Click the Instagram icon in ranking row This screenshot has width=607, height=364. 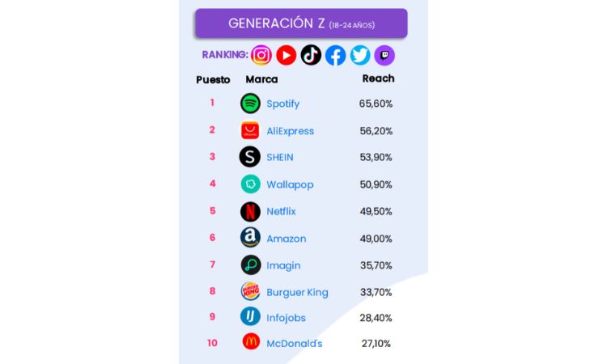[x=261, y=55]
